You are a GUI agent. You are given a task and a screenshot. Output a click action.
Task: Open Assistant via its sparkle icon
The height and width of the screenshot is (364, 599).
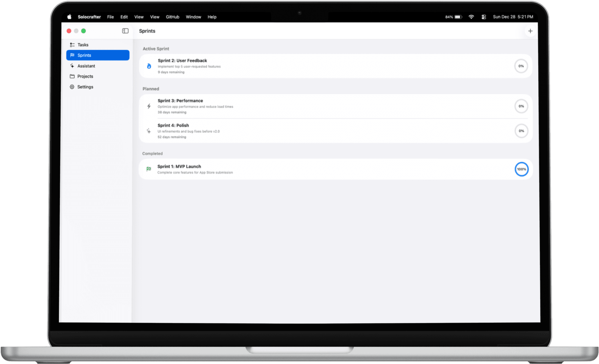[x=72, y=66]
